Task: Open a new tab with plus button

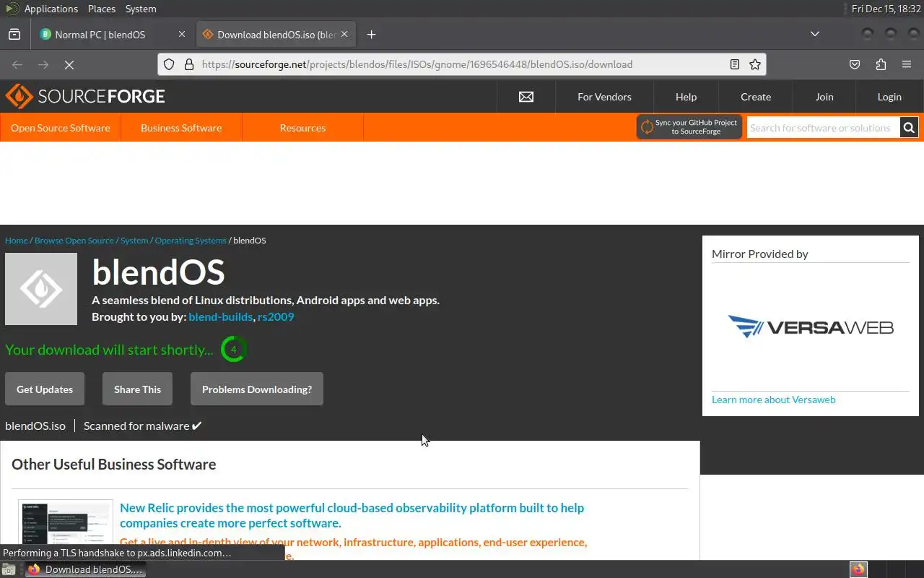Action: pos(371,35)
